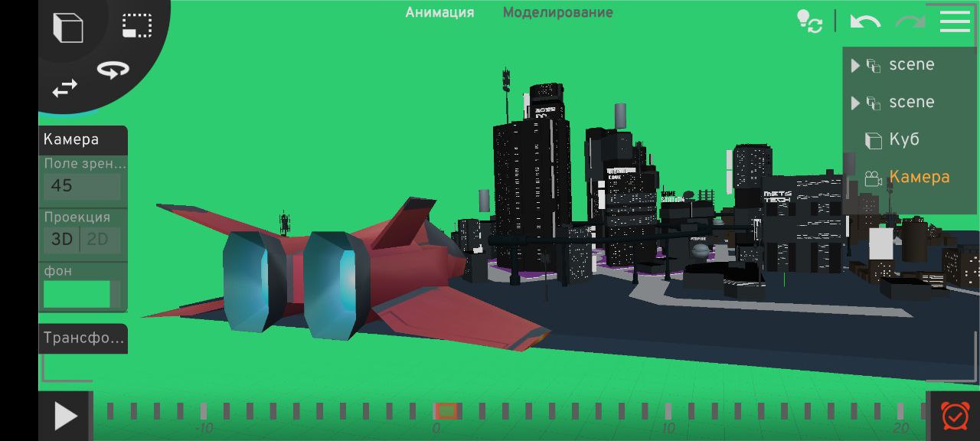Switch projection to 2D
This screenshot has height=441, width=980.
coord(98,240)
